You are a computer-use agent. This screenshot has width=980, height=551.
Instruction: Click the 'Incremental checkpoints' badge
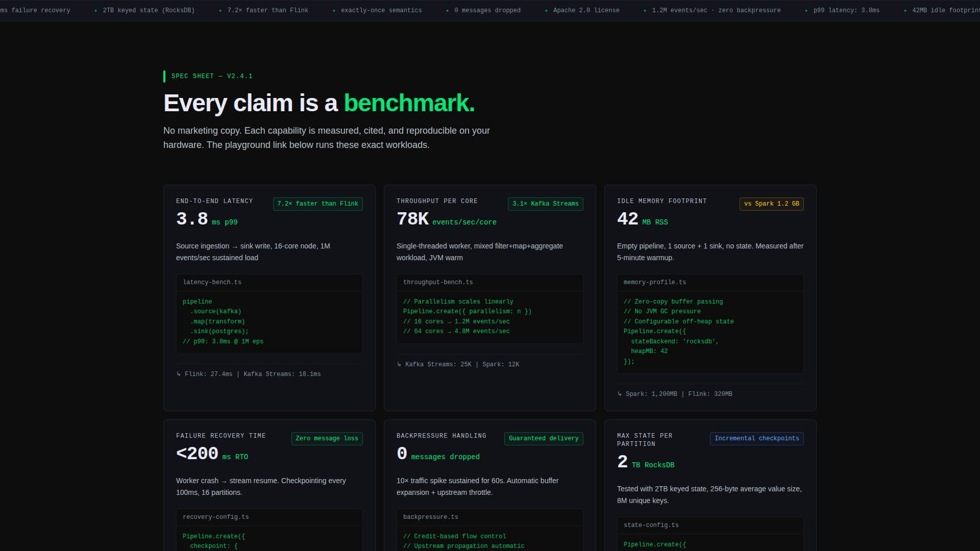[756, 439]
